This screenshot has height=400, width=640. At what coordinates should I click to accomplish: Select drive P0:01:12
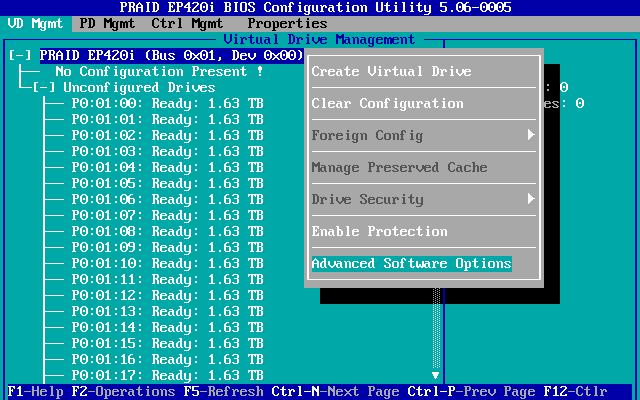167,296
